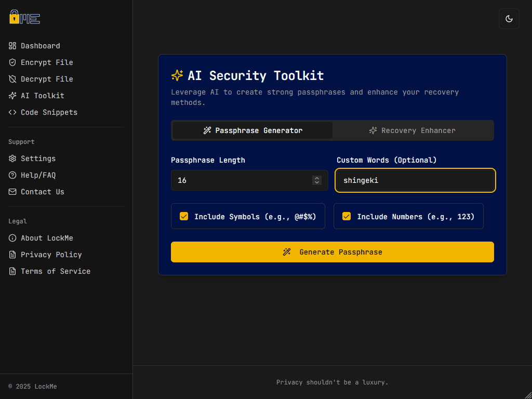Open About LockMe link
This screenshot has height=399, width=532.
[x=41, y=238]
